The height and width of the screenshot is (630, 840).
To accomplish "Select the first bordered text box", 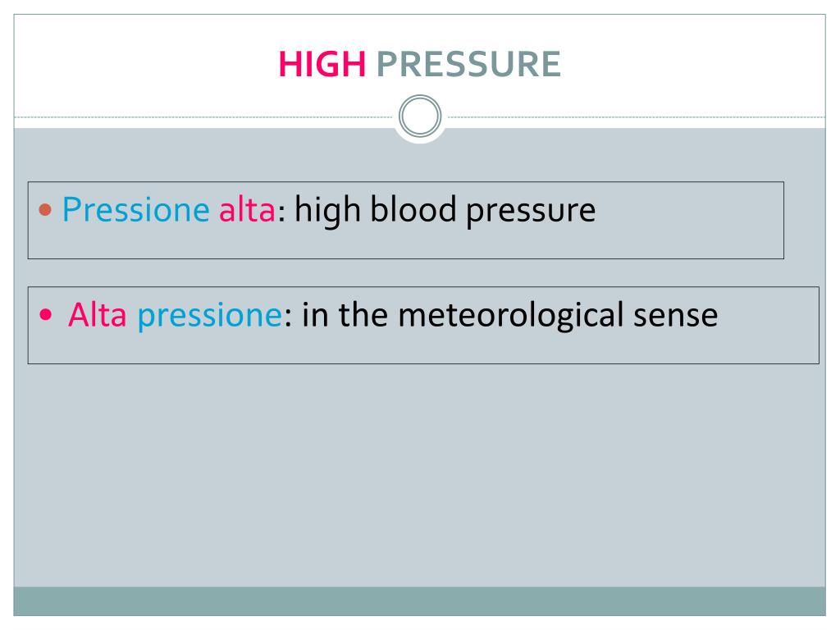I will [405, 220].
